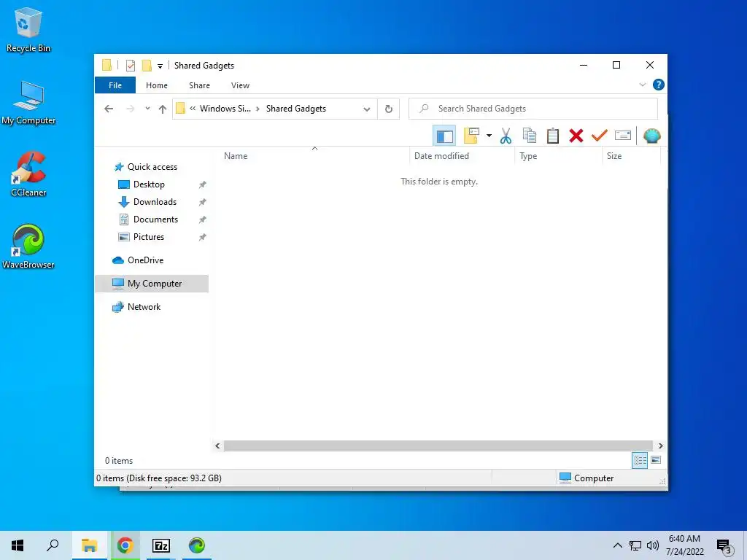Open address bar history dropdown
Image resolution: width=747 pixels, height=560 pixels.
tap(366, 109)
